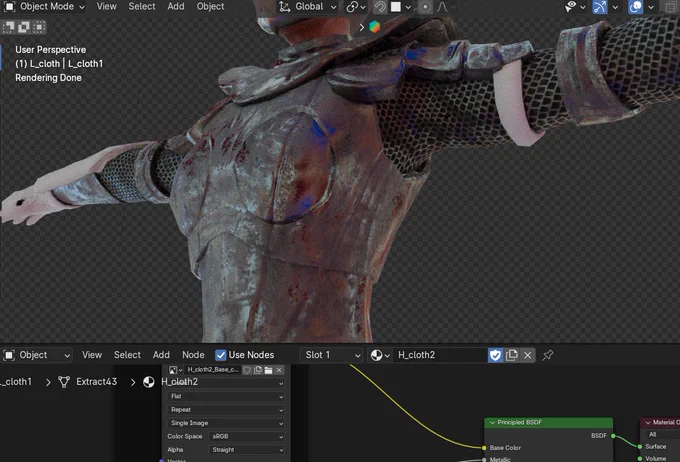Image resolution: width=680 pixels, height=462 pixels.
Task: Browse images with the image texture icon
Action: [175, 370]
